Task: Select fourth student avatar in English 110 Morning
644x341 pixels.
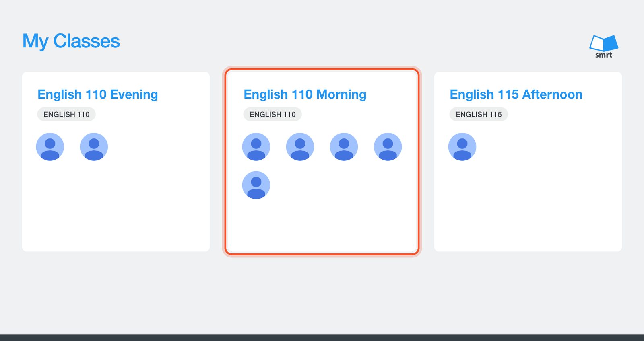Action: [388, 147]
